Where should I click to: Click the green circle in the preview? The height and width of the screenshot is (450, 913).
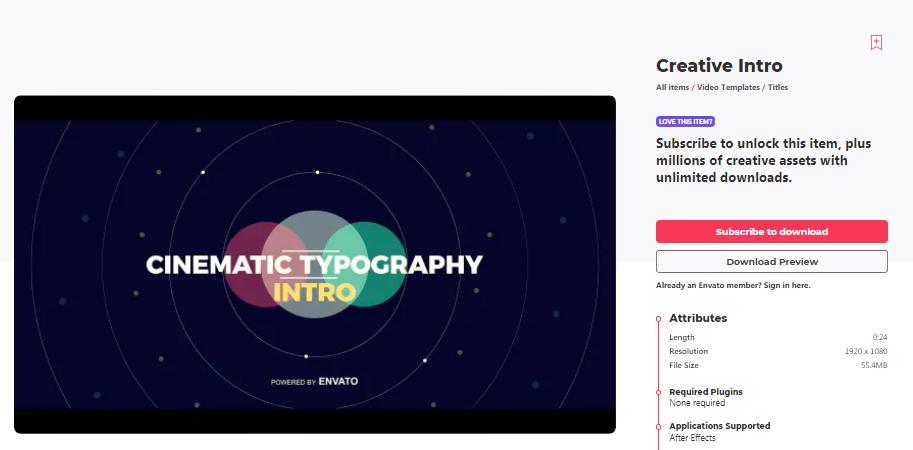375,264
